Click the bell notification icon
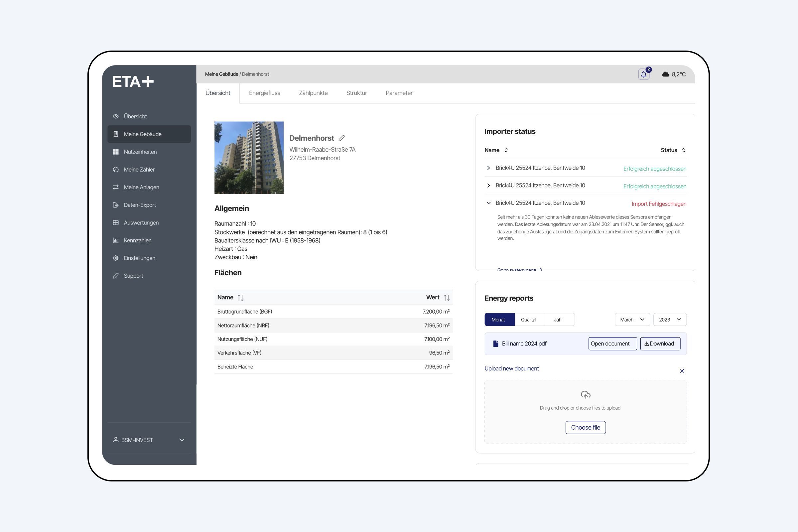This screenshot has width=798, height=532. [644, 73]
